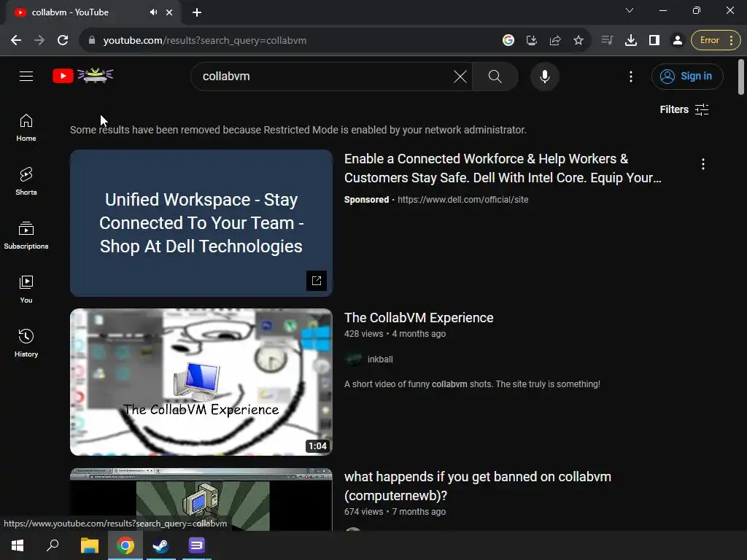Click the Dell ad external link icon
This screenshot has height=560, width=747.
click(x=317, y=281)
